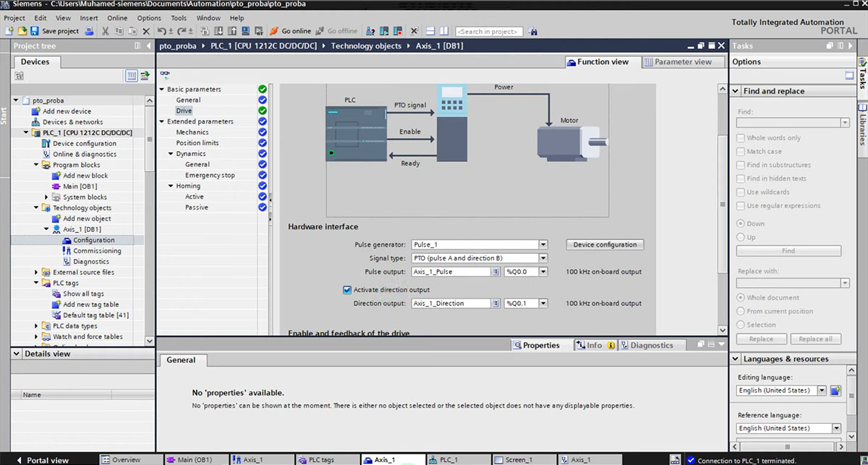The width and height of the screenshot is (868, 465).
Task: Click the Save project button
Action: (x=54, y=31)
